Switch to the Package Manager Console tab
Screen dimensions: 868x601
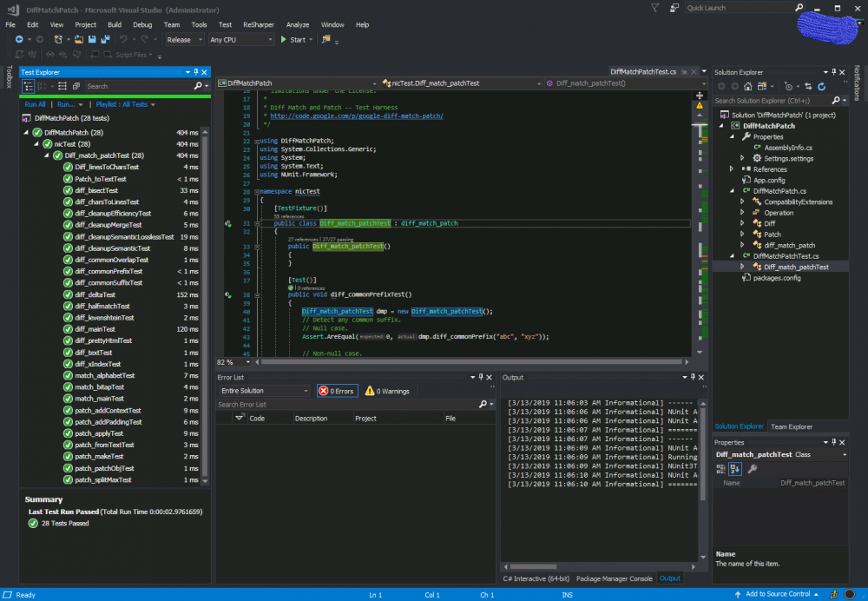(614, 578)
